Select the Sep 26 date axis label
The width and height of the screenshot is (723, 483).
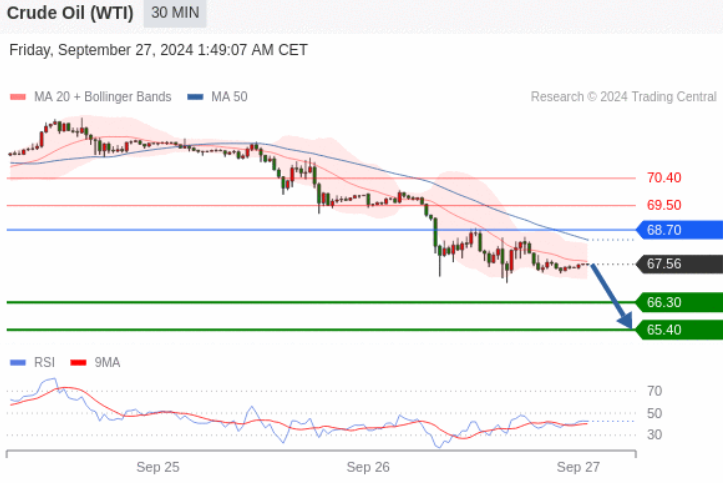(368, 467)
